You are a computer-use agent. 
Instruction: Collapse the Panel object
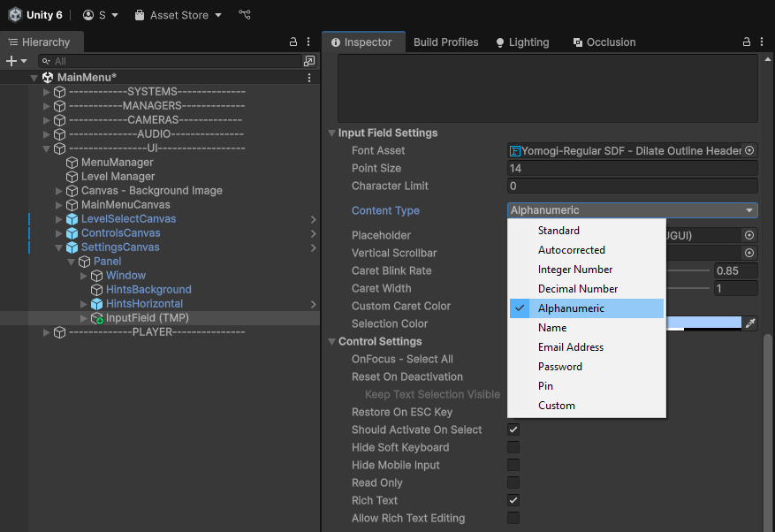click(72, 262)
